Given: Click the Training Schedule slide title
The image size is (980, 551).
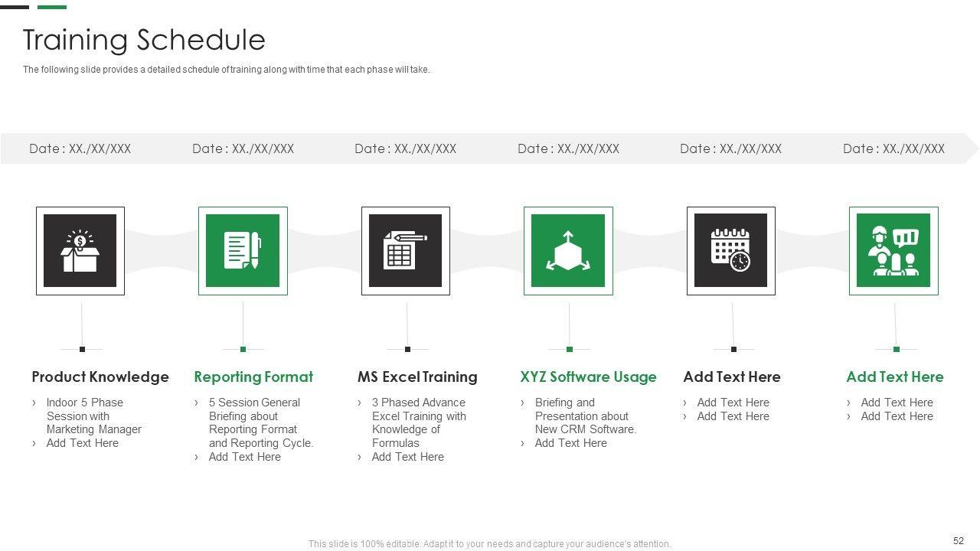Looking at the screenshot, I should (144, 40).
